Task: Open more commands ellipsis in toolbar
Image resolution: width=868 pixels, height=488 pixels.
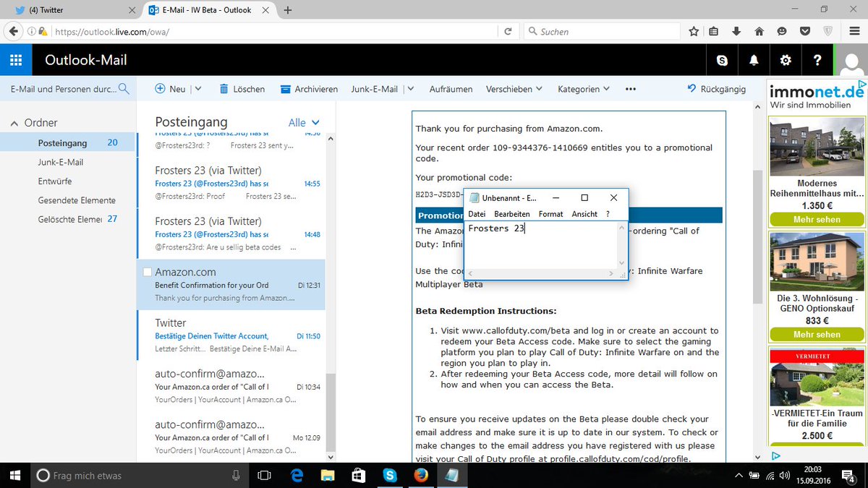Action: point(630,89)
